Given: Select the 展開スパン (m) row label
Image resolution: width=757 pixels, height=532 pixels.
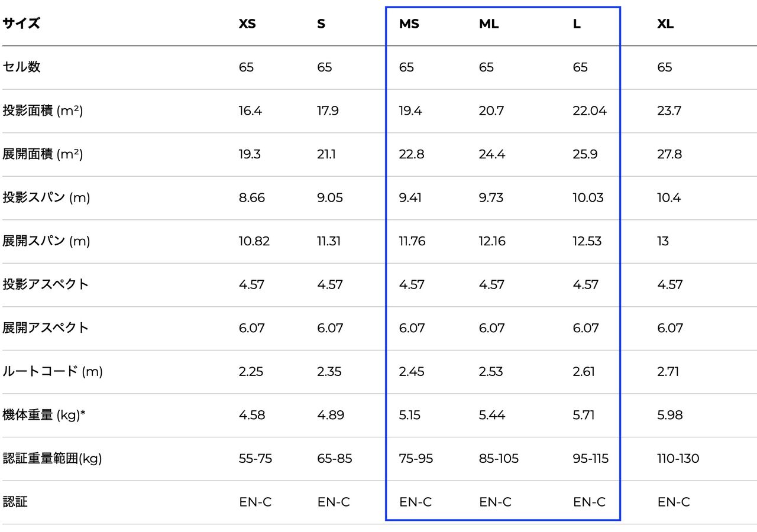Looking at the screenshot, I should click(x=46, y=241).
